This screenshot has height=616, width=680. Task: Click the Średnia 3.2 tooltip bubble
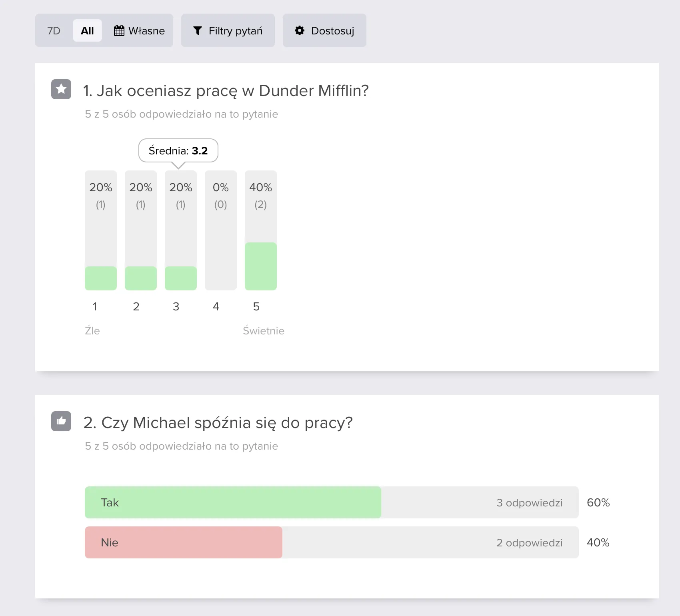coord(178,151)
